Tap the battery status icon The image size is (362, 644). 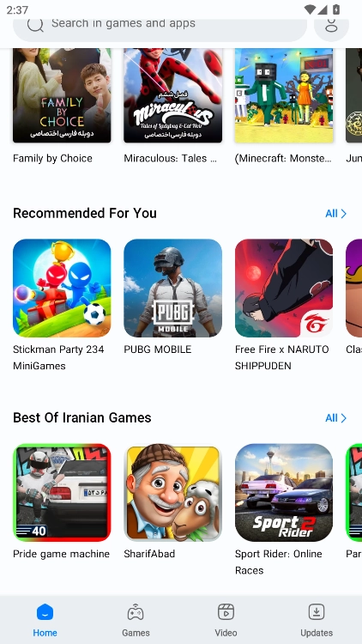pos(336,9)
